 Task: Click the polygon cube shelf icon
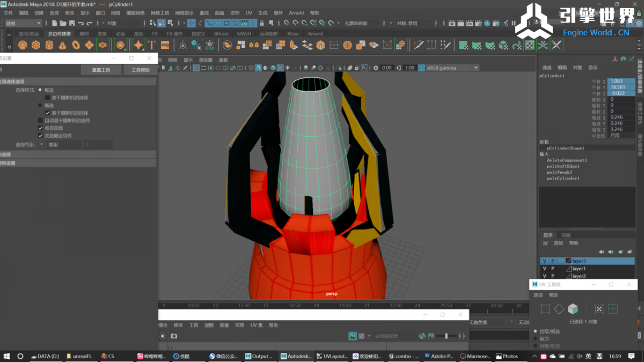(x=36, y=46)
